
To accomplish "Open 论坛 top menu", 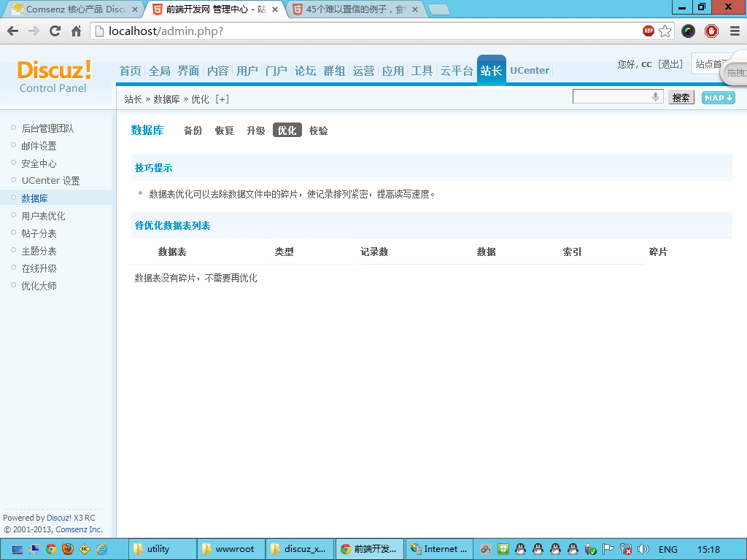I will point(306,71).
